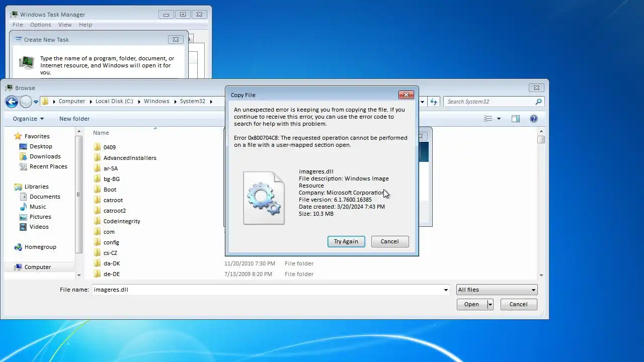644x362 pixels.
Task: Select Computer in the navigation pane
Action: coord(38,267)
